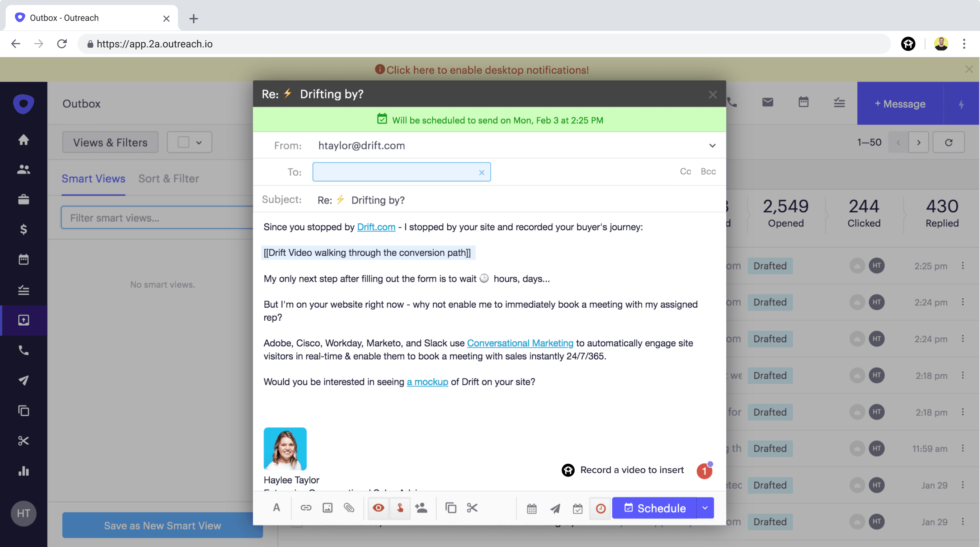Image resolution: width=980 pixels, height=547 pixels.
Task: Click the Conversational Marketing link
Action: coord(520,343)
